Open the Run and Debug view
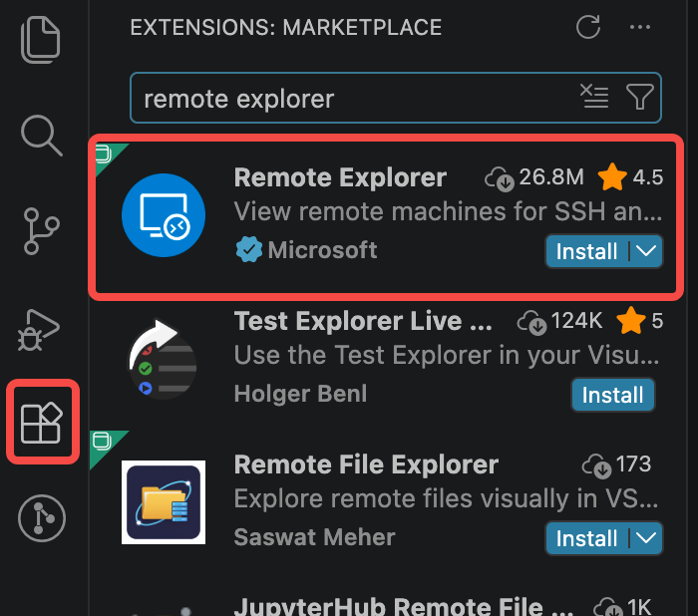The width and height of the screenshot is (698, 616). [x=39, y=330]
